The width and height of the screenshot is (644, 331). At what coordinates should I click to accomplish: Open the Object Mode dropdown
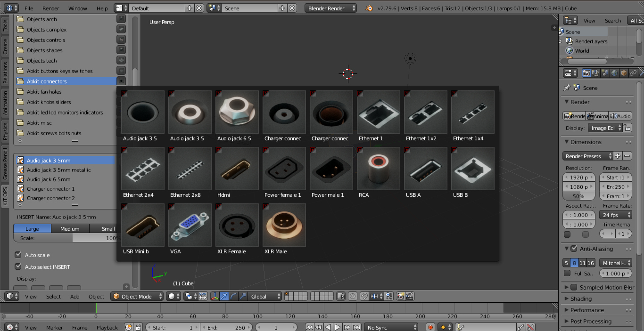point(136,296)
